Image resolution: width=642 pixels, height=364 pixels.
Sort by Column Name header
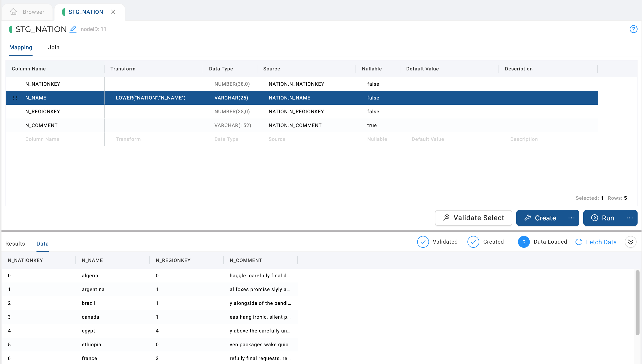(x=29, y=69)
